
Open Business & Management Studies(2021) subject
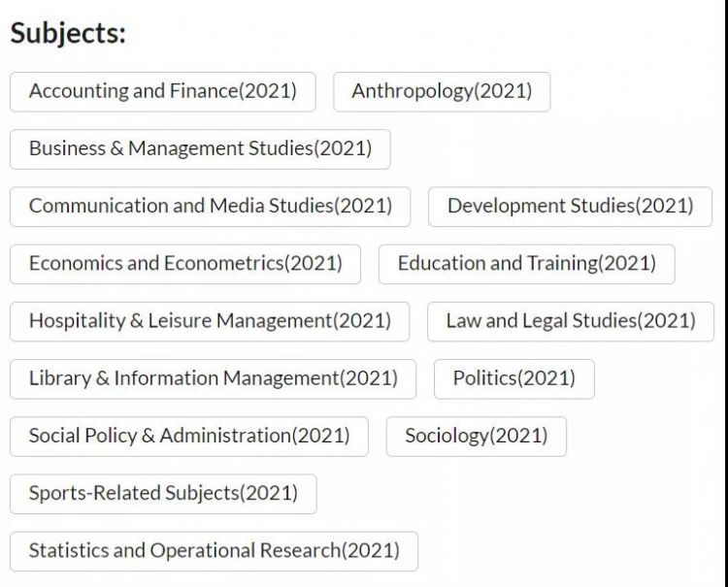click(x=200, y=148)
